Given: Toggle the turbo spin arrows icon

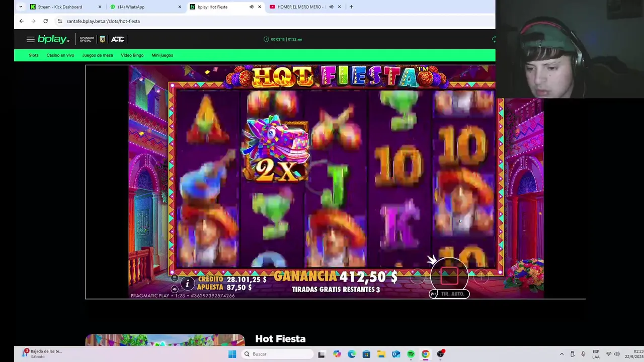Looking at the screenshot, I should pos(433,294).
